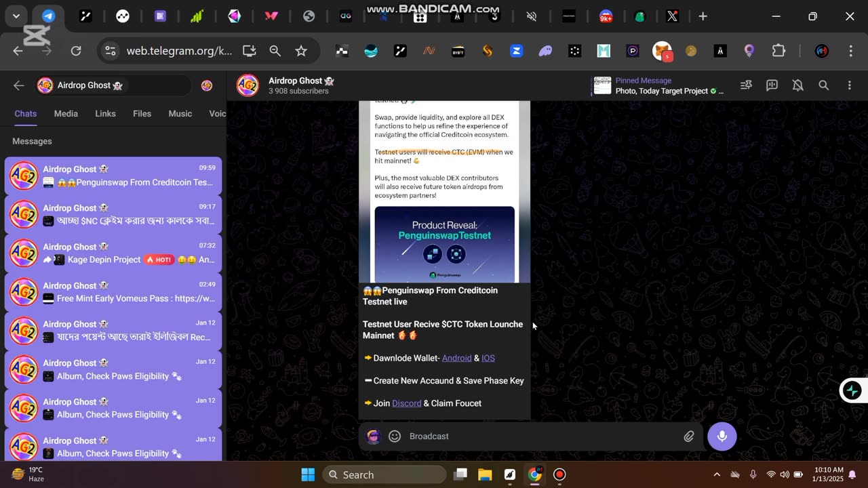Open the 09:17 $NC claim message result
Screen dimensions: 868x488
pyautogui.click(x=113, y=215)
